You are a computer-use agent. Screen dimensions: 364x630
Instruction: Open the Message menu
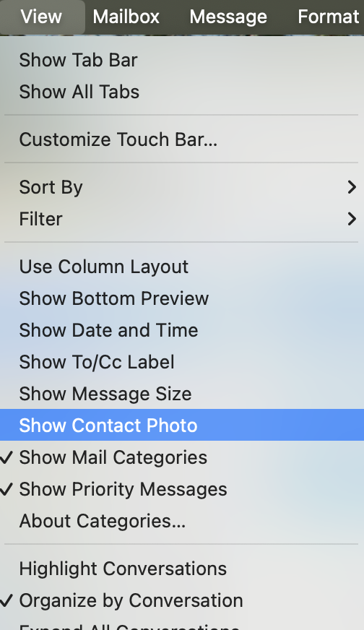[228, 17]
